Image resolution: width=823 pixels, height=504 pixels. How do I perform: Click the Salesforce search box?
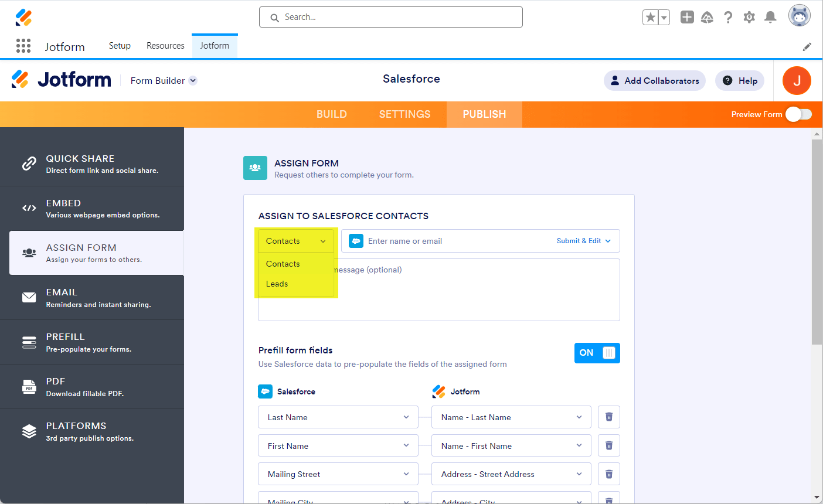(391, 17)
